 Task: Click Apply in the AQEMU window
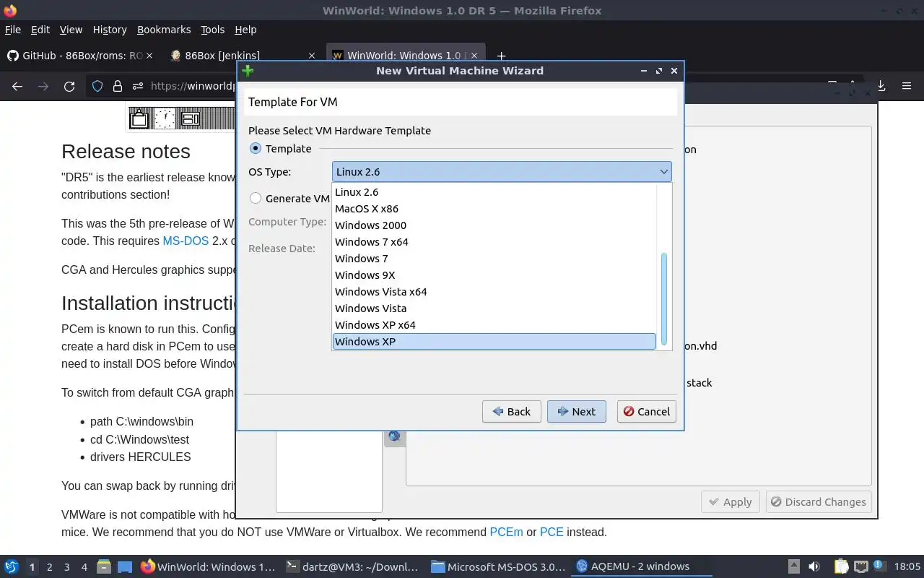730,502
